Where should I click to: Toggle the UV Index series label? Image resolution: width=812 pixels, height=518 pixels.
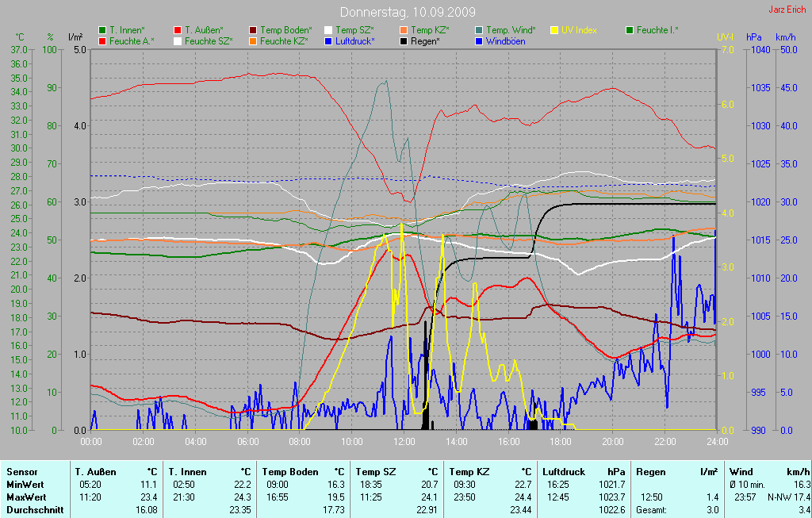point(579,30)
